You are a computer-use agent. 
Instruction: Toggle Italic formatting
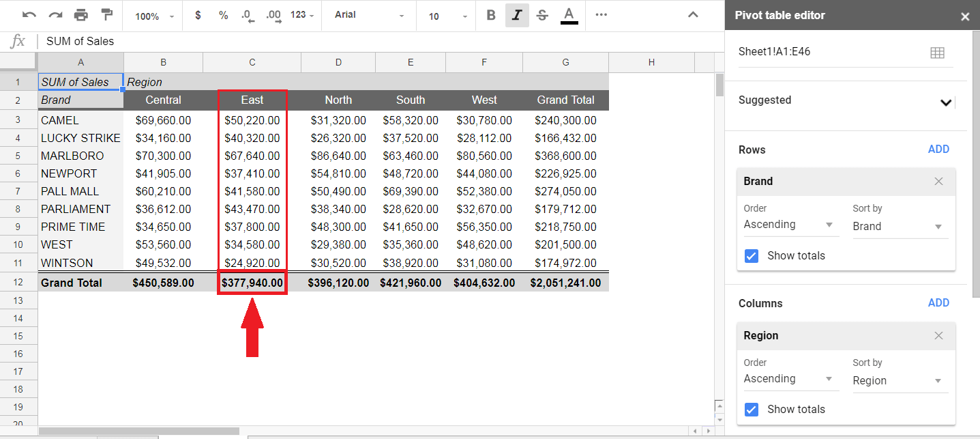pyautogui.click(x=517, y=15)
